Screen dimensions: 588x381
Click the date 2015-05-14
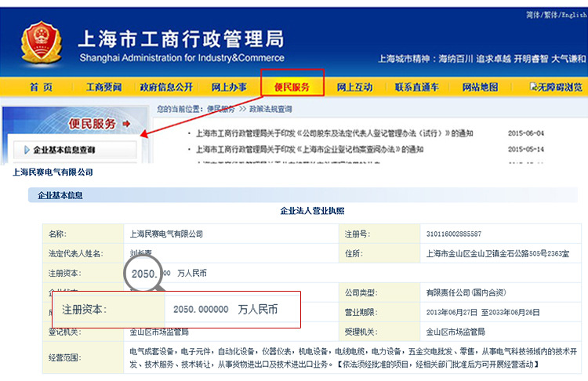tap(526, 149)
